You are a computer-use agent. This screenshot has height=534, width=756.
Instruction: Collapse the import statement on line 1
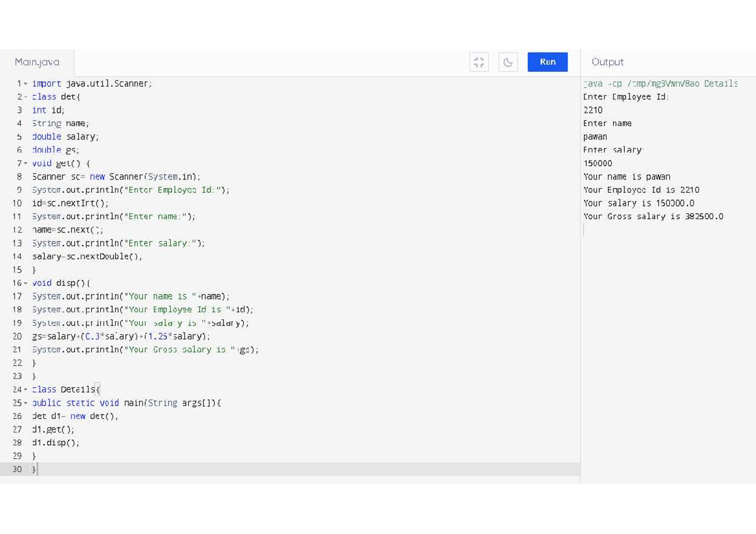coord(25,84)
